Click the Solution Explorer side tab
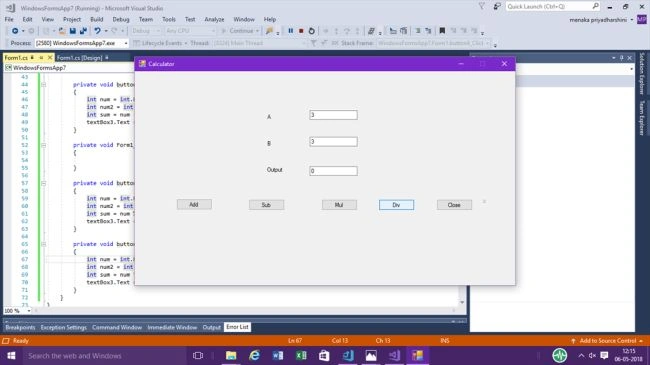 (642, 73)
